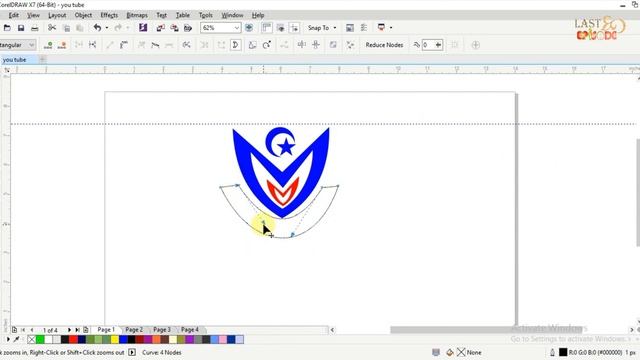Click the Stretch or scale nodes icon
Viewport: 640px width, 360px height.
click(x=253, y=45)
